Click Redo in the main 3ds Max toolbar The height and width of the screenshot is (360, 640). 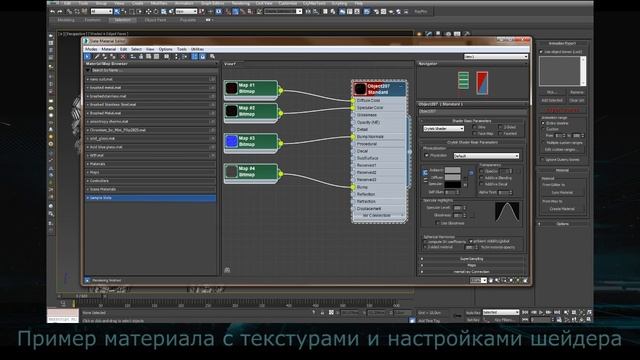click(x=60, y=12)
